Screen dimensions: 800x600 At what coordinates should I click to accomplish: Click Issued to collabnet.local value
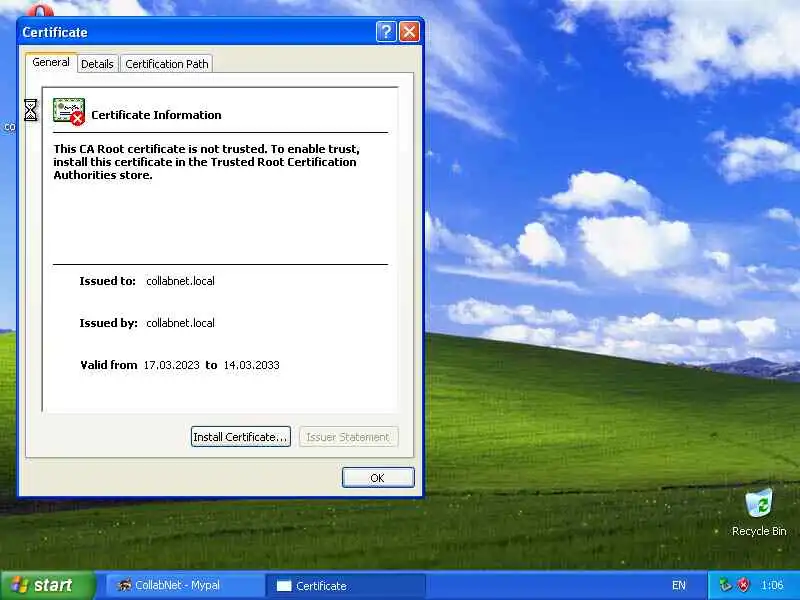(x=180, y=281)
